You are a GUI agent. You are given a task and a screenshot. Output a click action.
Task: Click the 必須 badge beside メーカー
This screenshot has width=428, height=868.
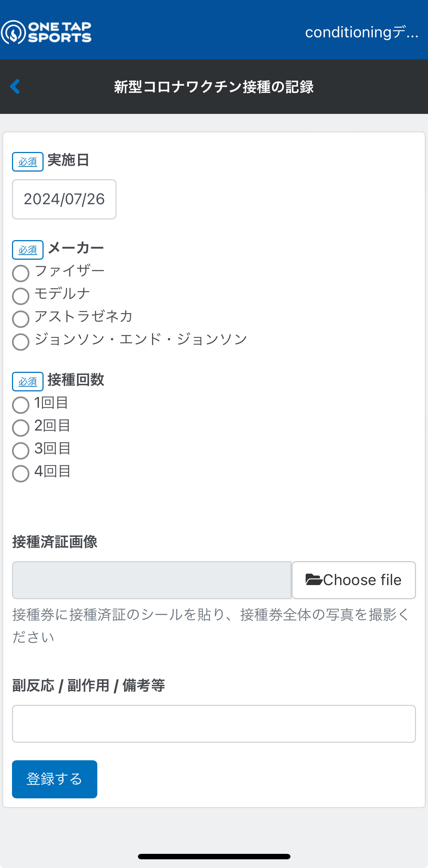click(28, 250)
